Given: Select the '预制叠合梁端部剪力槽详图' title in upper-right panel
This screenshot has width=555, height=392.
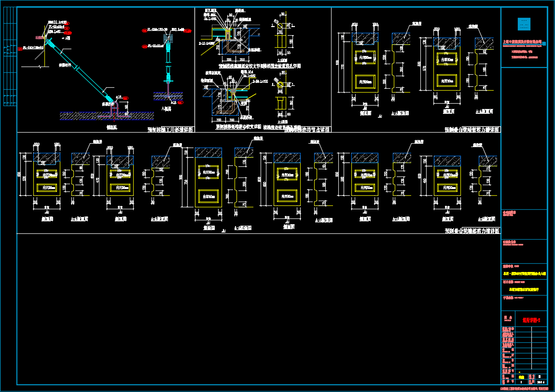Looking at the screenshot, I should click(x=472, y=130).
